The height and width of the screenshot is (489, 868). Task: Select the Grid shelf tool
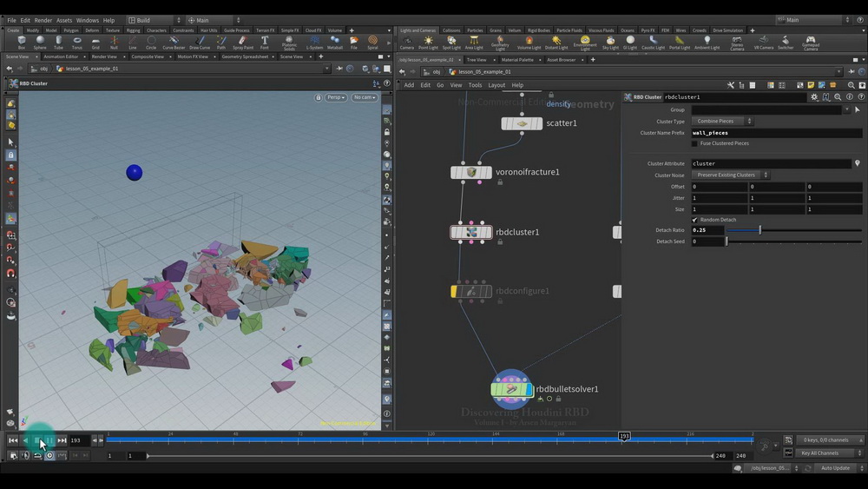[95, 43]
